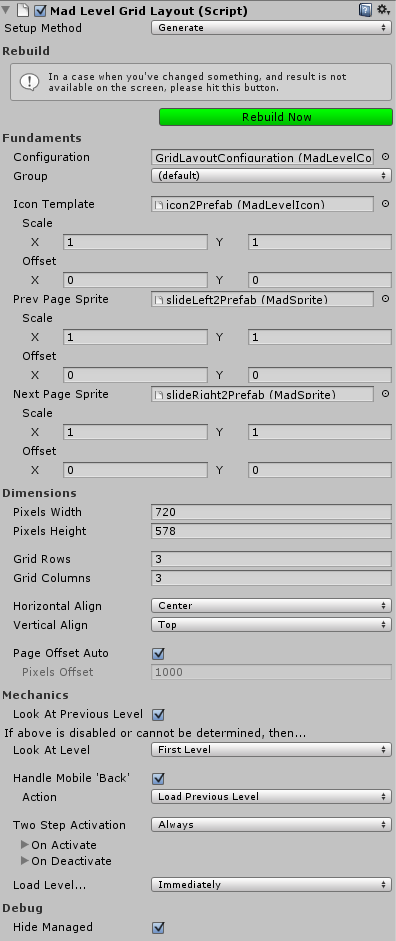
Task: Click the Prev Page Sprite object picker
Action: click(x=385, y=299)
